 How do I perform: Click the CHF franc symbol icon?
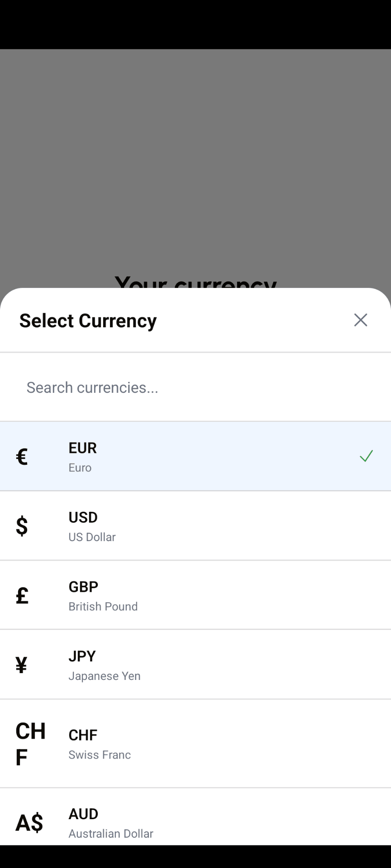tap(30, 744)
